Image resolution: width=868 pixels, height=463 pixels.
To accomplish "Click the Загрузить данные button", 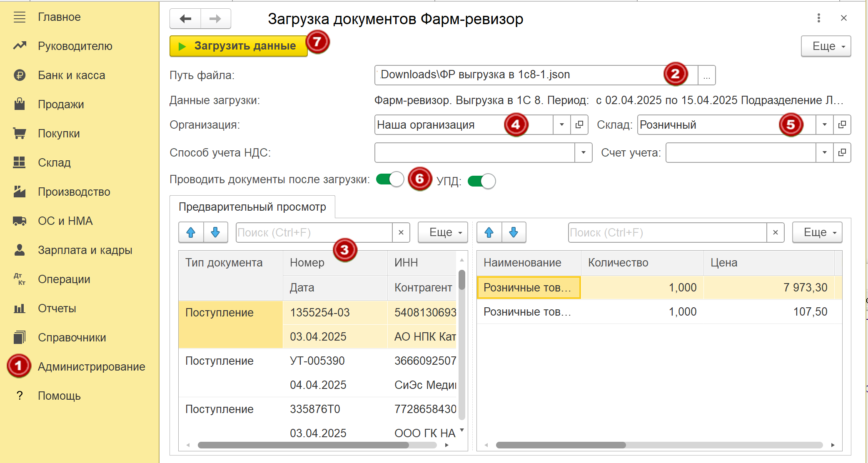I will tap(238, 46).
